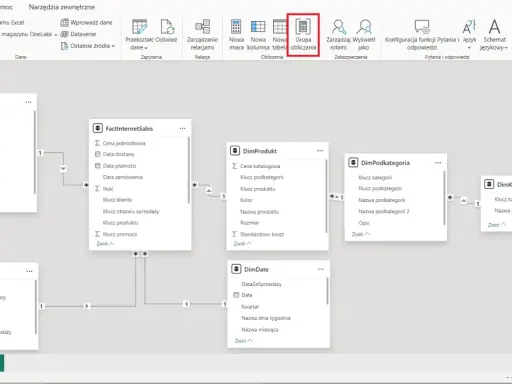The image size is (512, 384).
Task: Collapse DimPodkategoria with Zwiń
Action: (x=360, y=234)
